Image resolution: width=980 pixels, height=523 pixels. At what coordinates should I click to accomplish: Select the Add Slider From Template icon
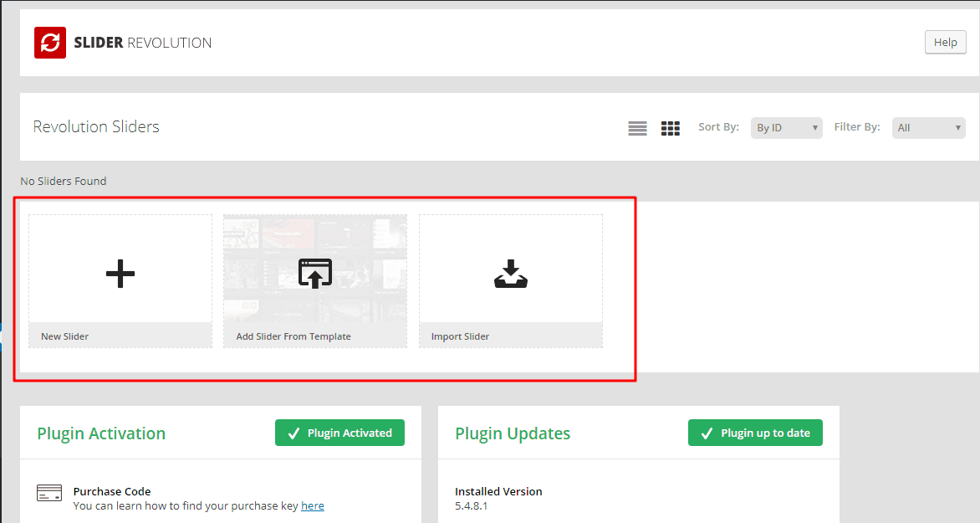tap(314, 272)
